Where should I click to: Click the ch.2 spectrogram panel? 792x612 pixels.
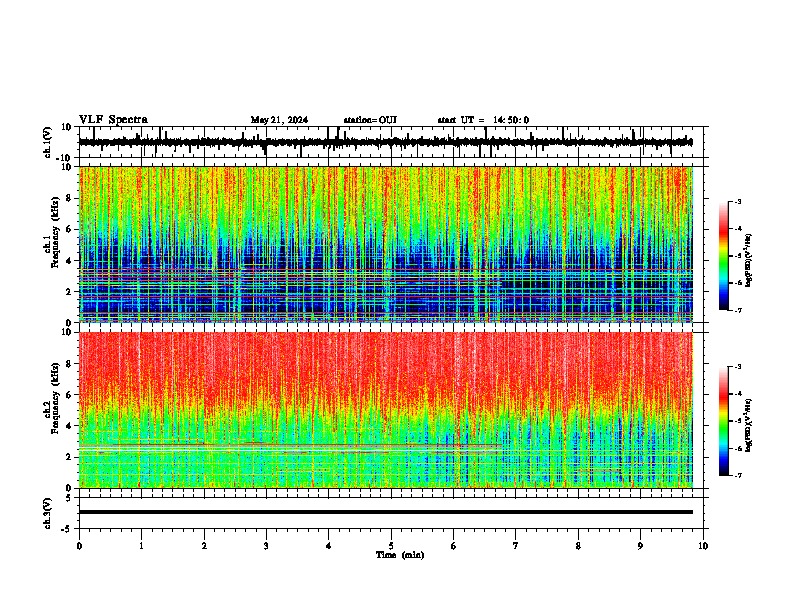tap(385, 410)
